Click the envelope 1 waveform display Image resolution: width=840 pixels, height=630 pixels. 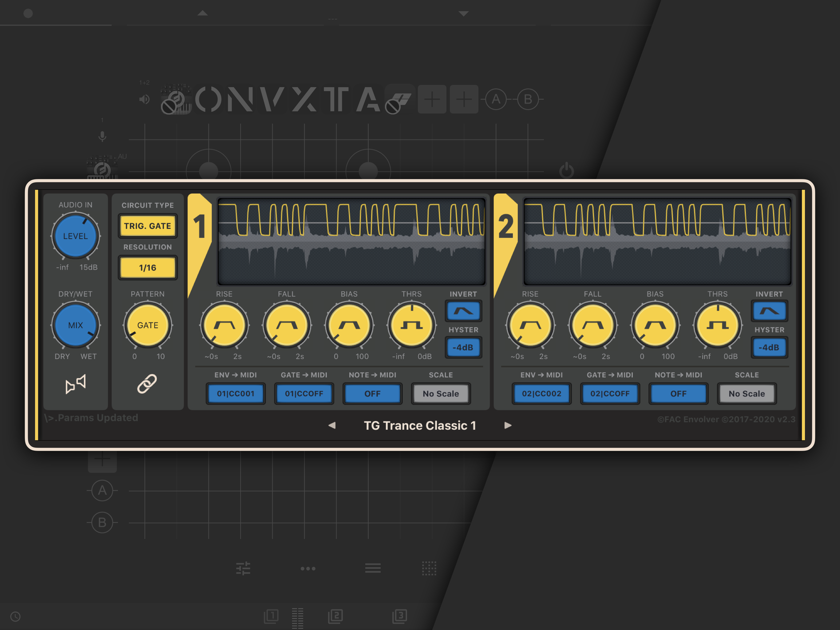351,241
